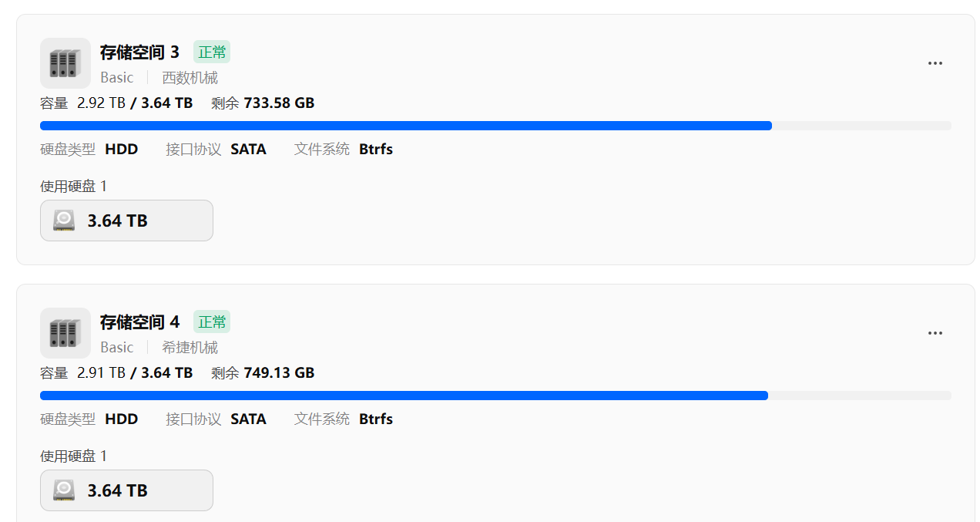Click the hard disk icon in Storage Space 4

(x=64, y=490)
